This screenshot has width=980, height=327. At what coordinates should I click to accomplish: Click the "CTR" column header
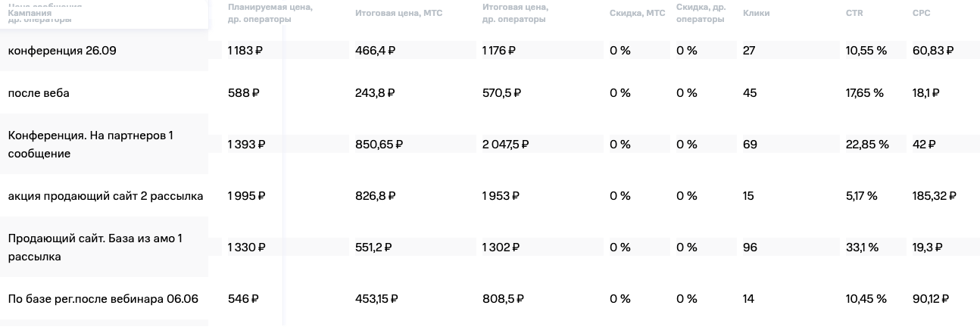coord(854,13)
